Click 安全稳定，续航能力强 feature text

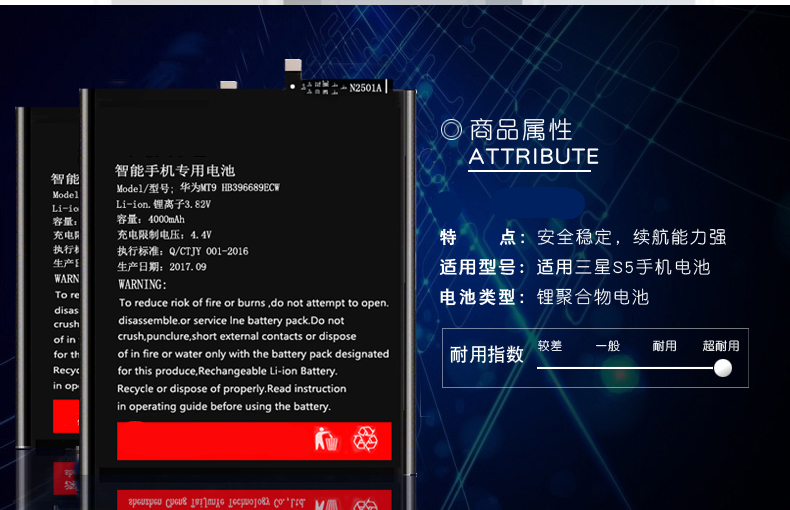pyautogui.click(x=632, y=237)
